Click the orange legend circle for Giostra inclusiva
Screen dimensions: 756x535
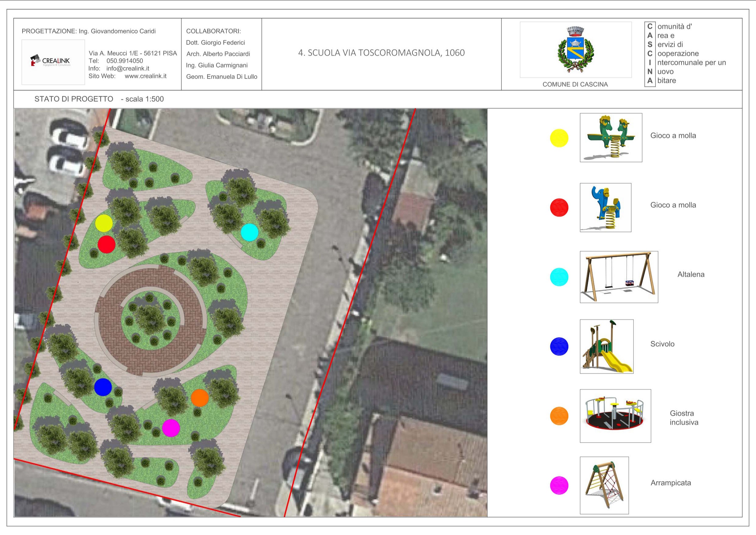coord(559,416)
